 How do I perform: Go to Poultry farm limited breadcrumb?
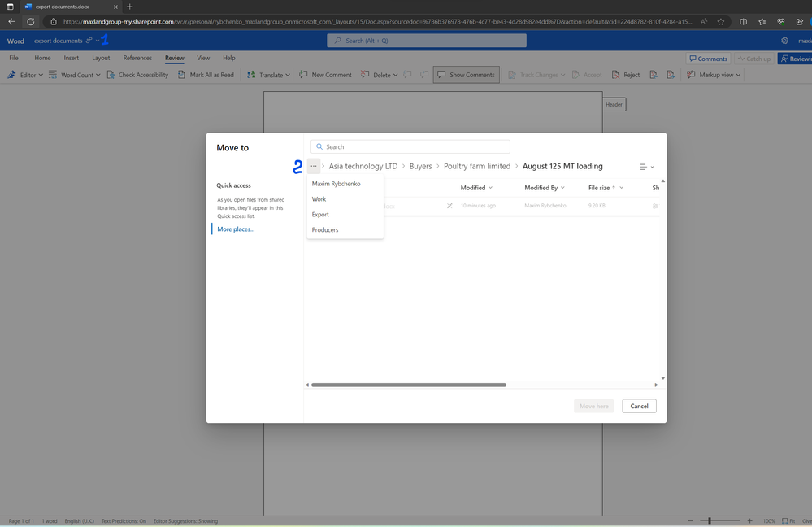coord(477,167)
